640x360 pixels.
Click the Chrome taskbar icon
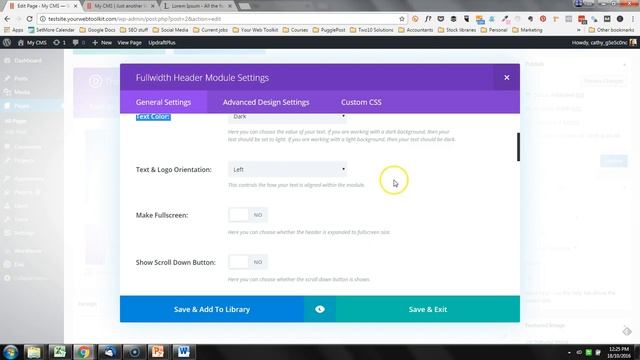pos(84,351)
